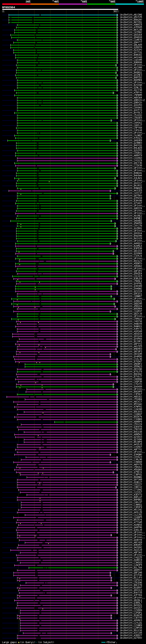Select hit UniRef100_Q8LAU5
The width and height of the screenshot is (146, 644).
coord(131,45)
